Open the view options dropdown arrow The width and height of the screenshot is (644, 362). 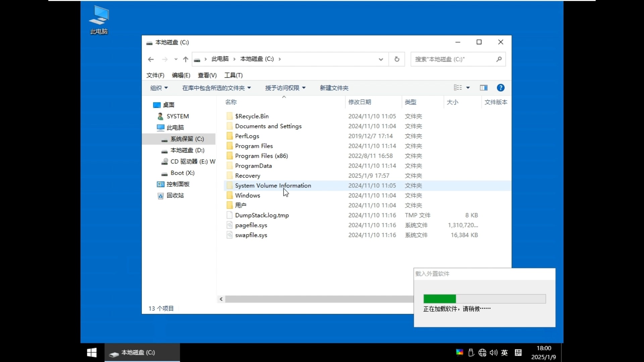coord(468,88)
